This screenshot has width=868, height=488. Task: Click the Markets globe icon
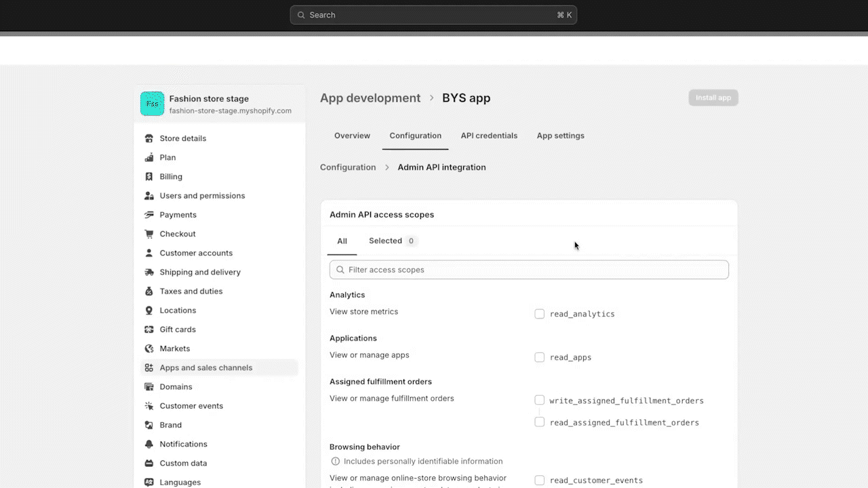click(149, 348)
